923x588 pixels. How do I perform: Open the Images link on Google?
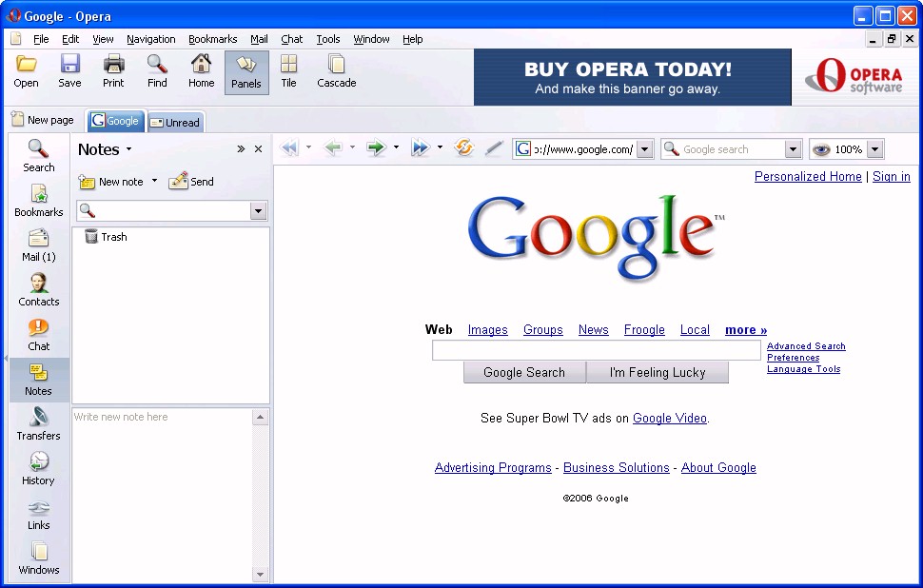[x=487, y=330]
